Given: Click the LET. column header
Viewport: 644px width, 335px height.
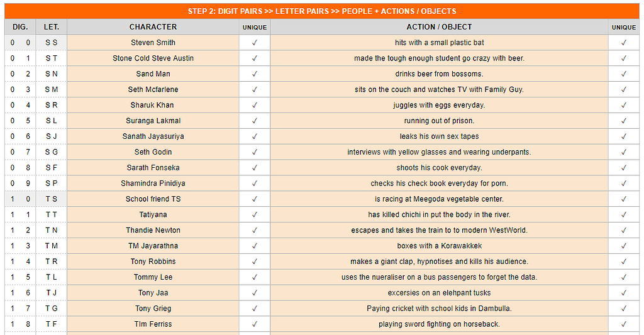Looking at the screenshot, I should click(52, 27).
